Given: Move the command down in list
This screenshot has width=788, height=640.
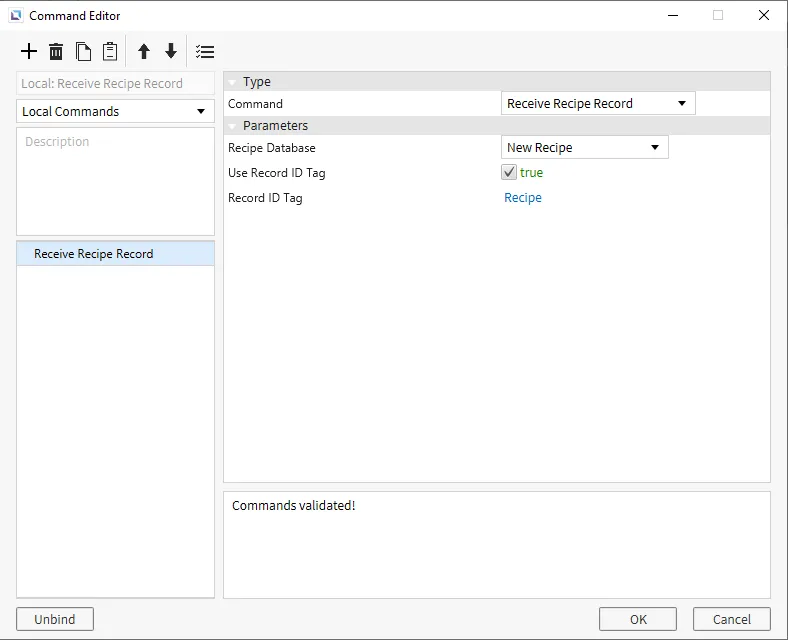Looking at the screenshot, I should click(171, 52).
